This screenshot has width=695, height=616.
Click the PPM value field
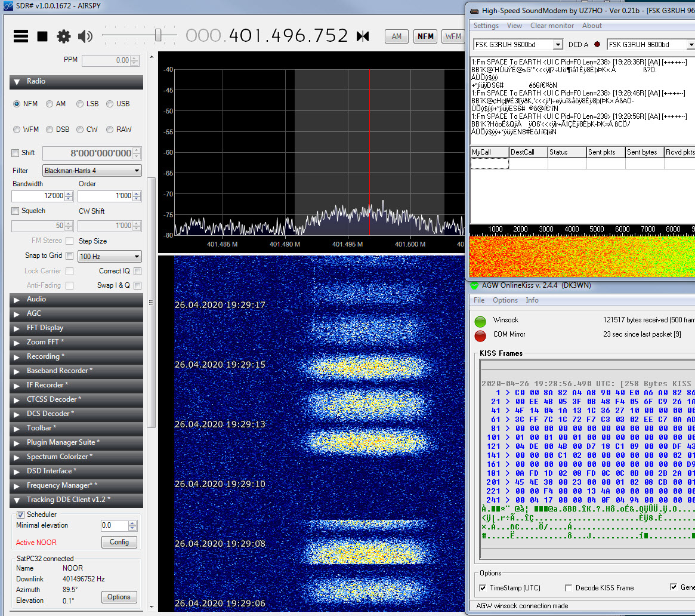110,60
